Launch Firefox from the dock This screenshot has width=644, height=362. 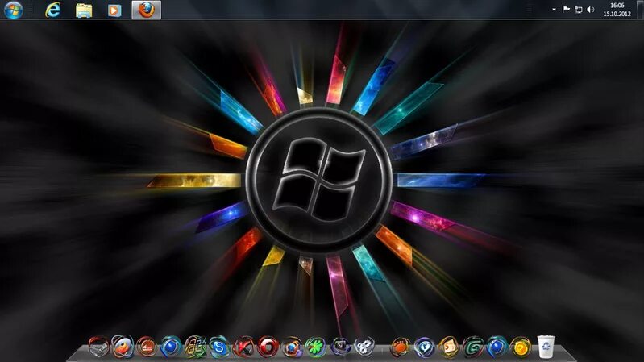pos(292,347)
